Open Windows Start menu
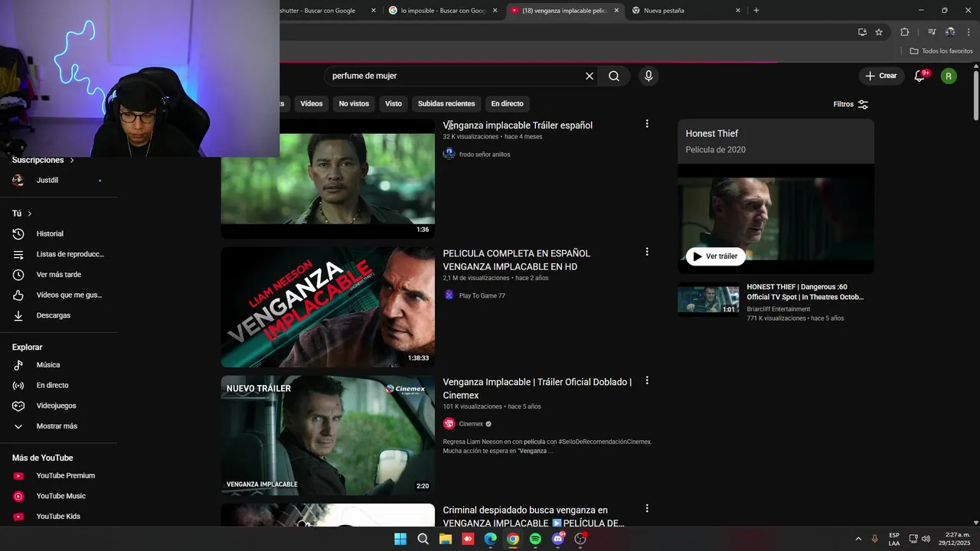Viewport: 980px width, 551px height. pyautogui.click(x=400, y=539)
